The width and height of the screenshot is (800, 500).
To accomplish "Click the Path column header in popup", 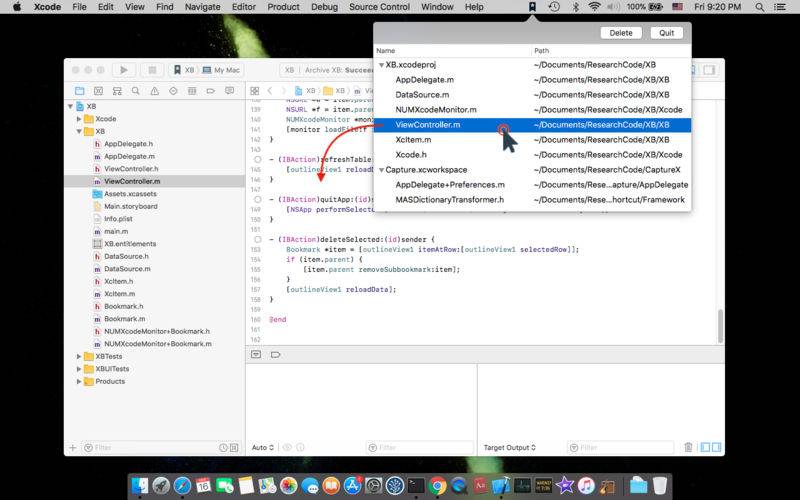I will [x=611, y=51].
